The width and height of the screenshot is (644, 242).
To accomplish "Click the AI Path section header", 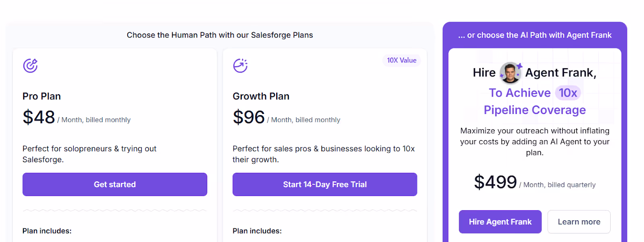I will click(x=535, y=35).
